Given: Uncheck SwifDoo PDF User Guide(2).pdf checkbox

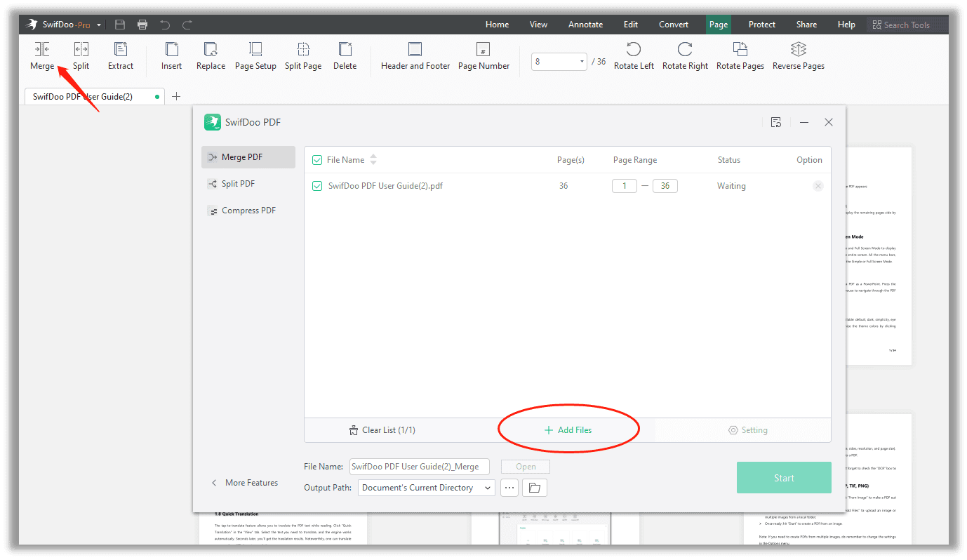Looking at the screenshot, I should pyautogui.click(x=317, y=186).
